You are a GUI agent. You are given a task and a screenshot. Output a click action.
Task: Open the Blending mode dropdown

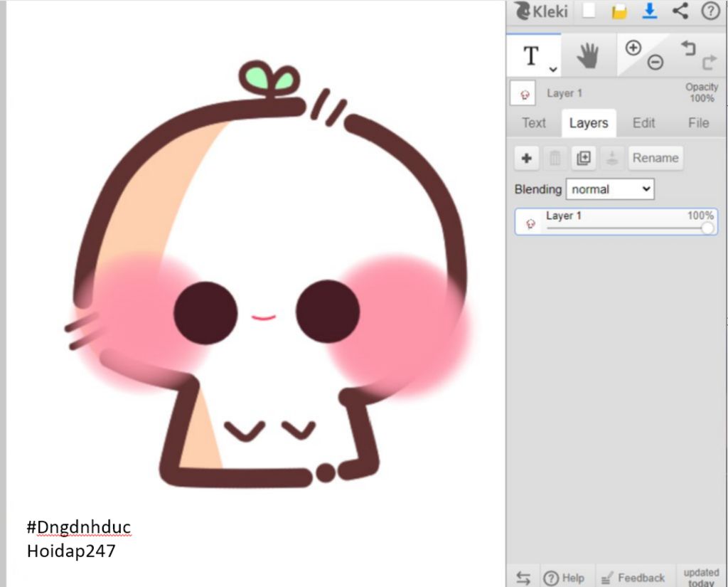[610, 189]
